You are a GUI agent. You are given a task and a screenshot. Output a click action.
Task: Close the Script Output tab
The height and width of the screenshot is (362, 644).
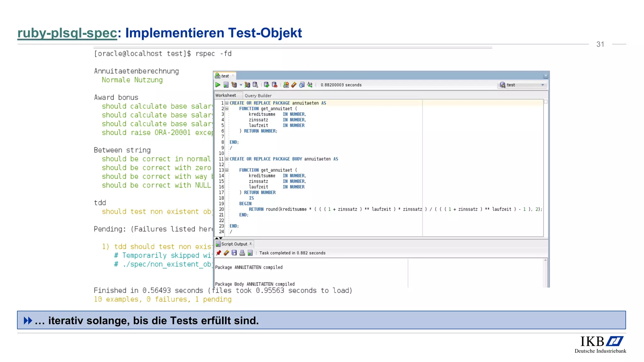(x=251, y=244)
